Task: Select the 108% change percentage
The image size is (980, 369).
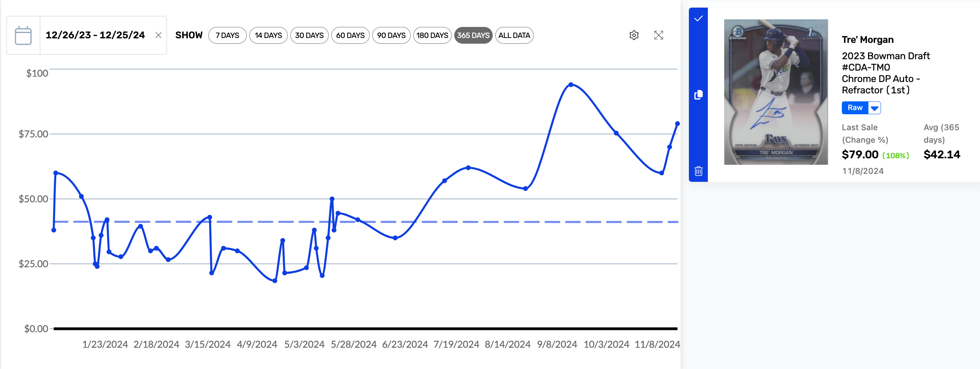Action: click(895, 155)
